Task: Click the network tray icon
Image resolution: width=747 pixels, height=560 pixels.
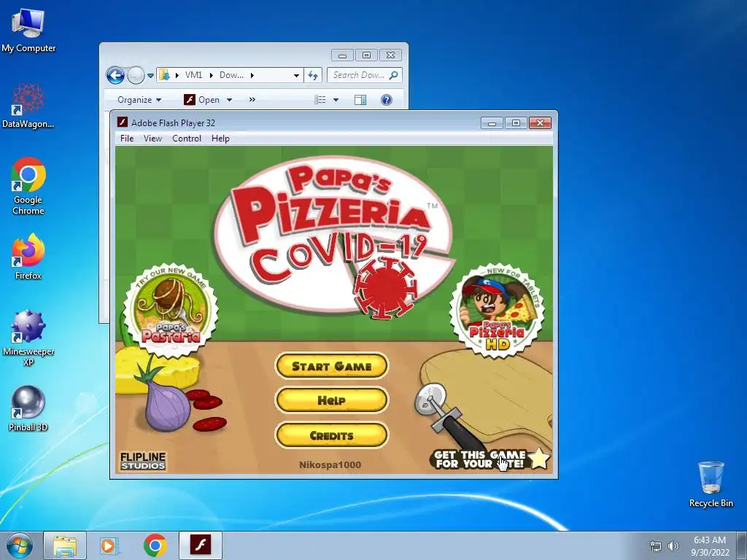Action: click(x=656, y=546)
